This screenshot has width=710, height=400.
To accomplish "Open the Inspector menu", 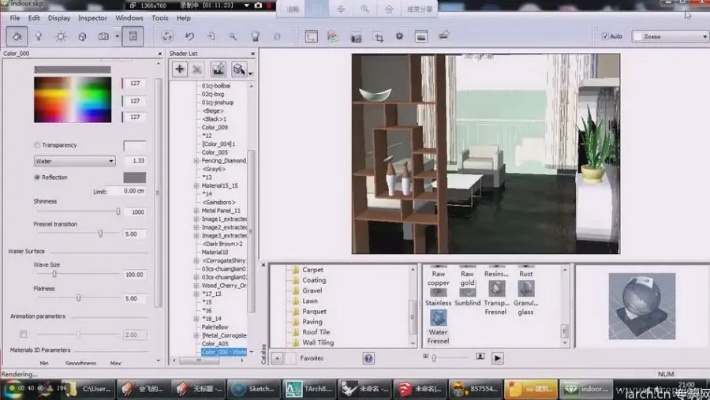I will (92, 18).
